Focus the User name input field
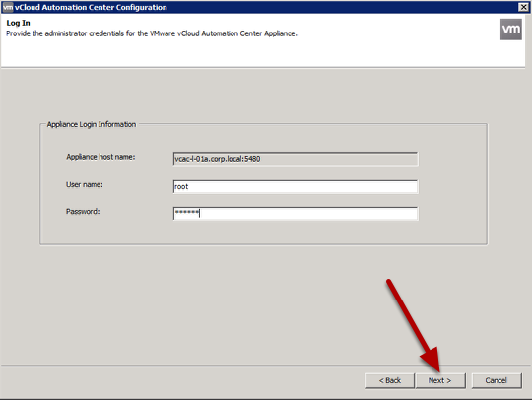 [x=296, y=187]
